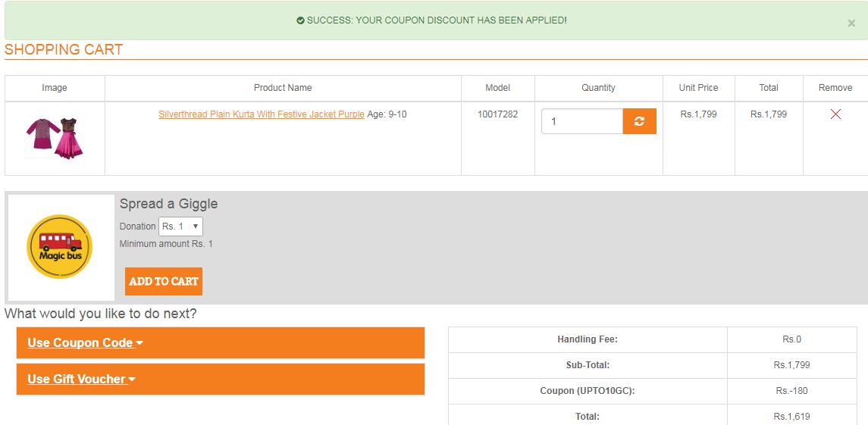Open the Donation amount dropdown
The image size is (868, 425).
(180, 227)
